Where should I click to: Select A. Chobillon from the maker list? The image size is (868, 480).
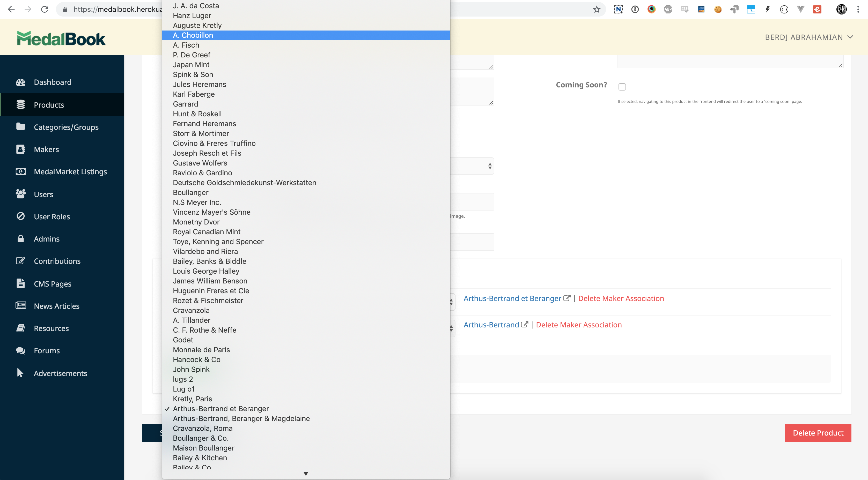click(306, 35)
